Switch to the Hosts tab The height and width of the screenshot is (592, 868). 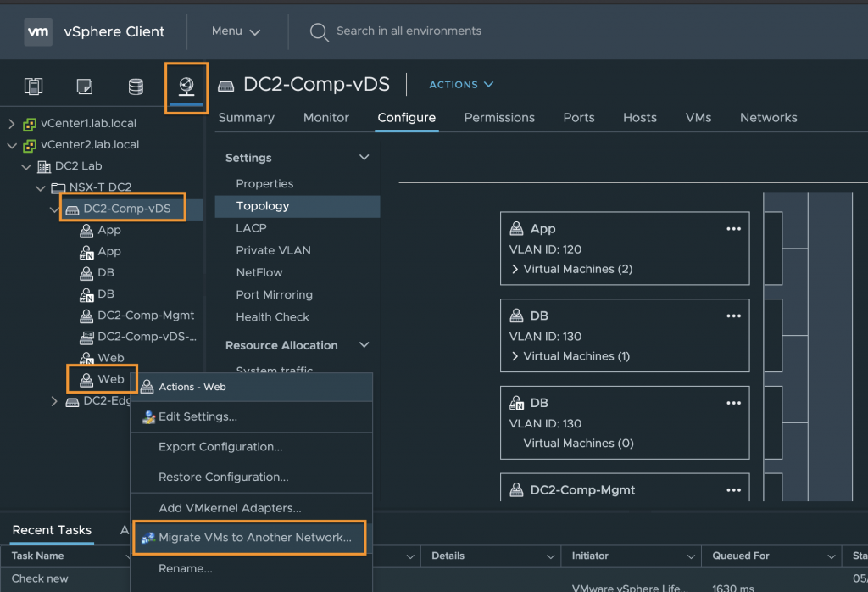(x=639, y=117)
